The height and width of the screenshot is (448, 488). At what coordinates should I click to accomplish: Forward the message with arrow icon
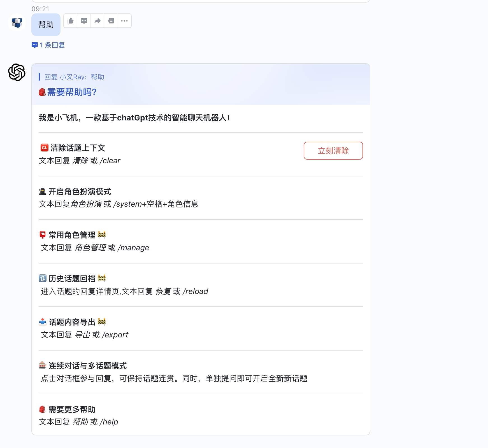pos(97,21)
